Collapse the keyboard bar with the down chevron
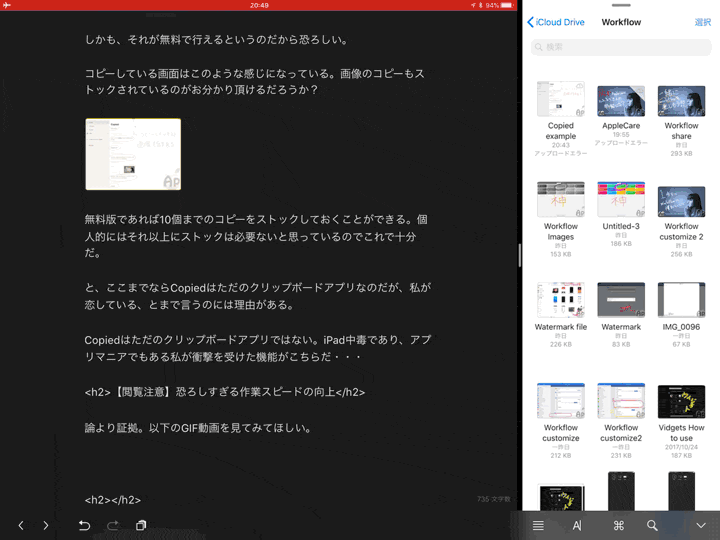Viewport: 720px width, 540px height. point(701,525)
